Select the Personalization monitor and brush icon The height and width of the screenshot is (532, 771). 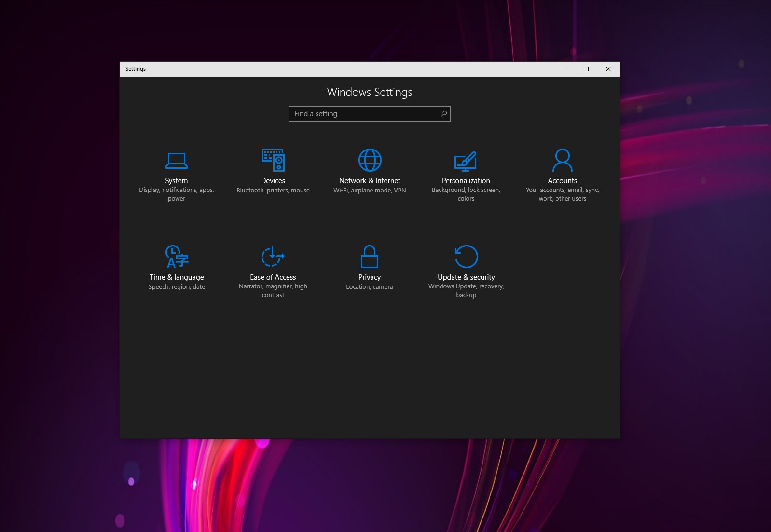pos(466,161)
